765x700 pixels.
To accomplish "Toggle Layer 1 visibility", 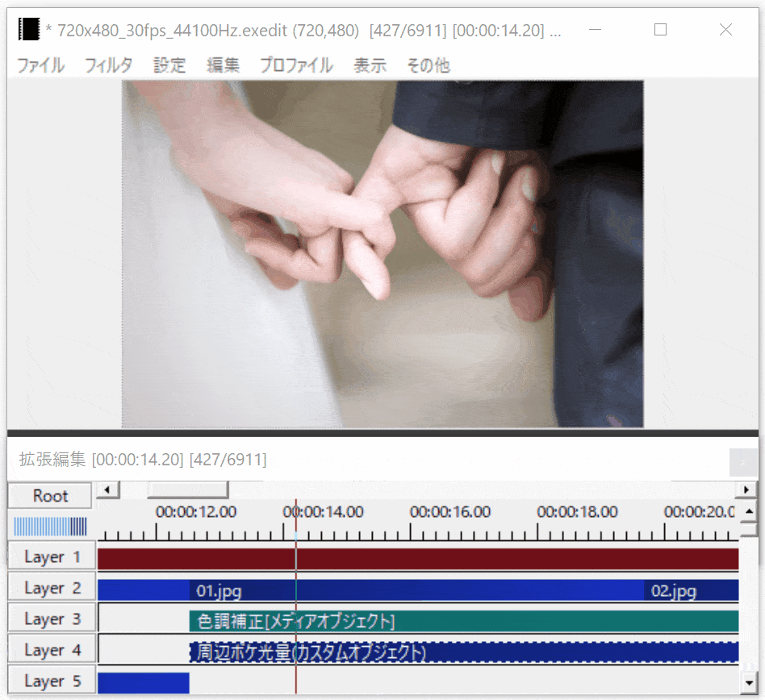I will 51,556.
